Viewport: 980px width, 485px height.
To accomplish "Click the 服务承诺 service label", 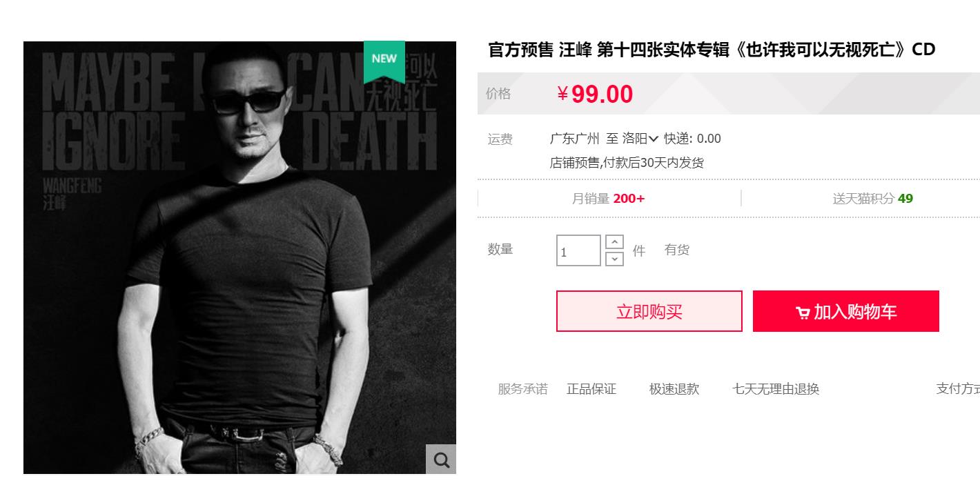I will pos(523,389).
